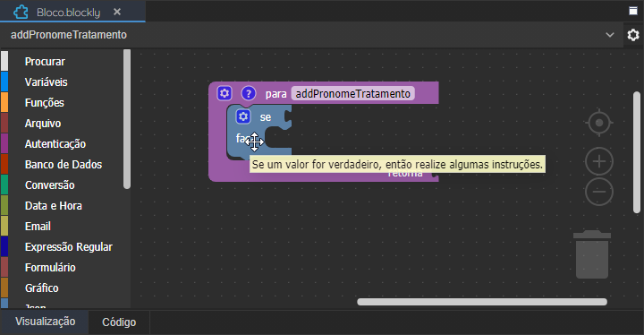
Task: Click the restore panel icon at top right
Action: 633,11
